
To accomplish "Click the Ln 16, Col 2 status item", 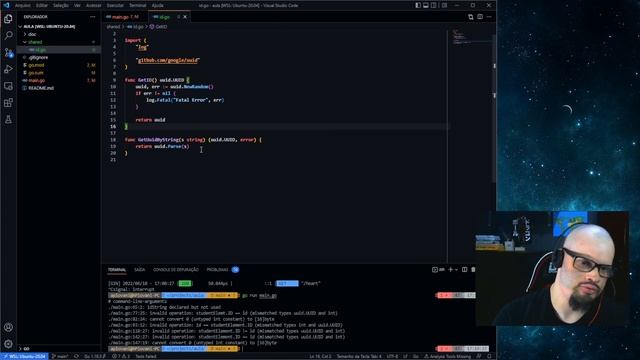I will pos(320,356).
